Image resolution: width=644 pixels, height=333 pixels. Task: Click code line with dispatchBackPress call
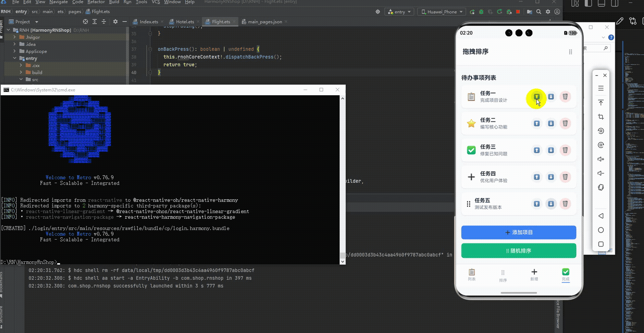[222, 57]
